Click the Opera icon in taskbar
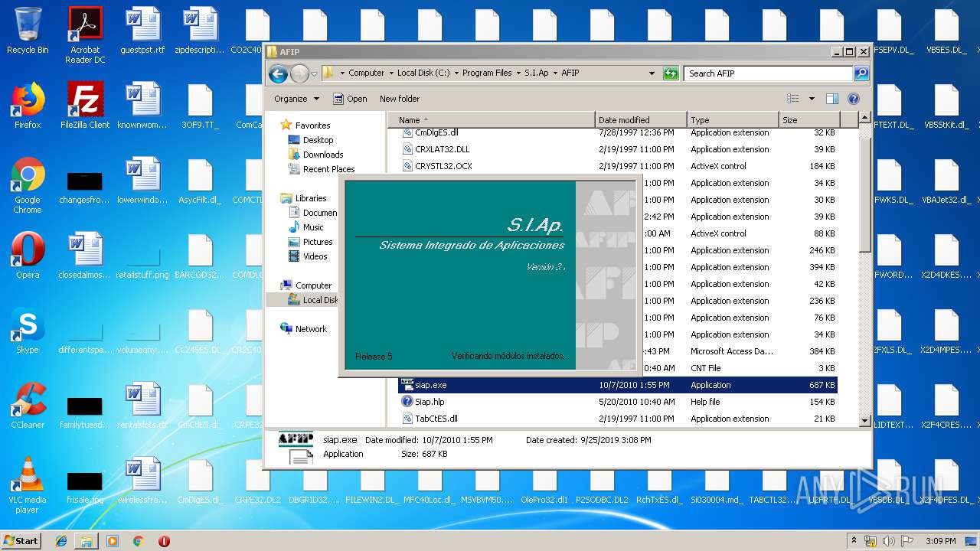This screenshot has width=980, height=551. coord(164,541)
